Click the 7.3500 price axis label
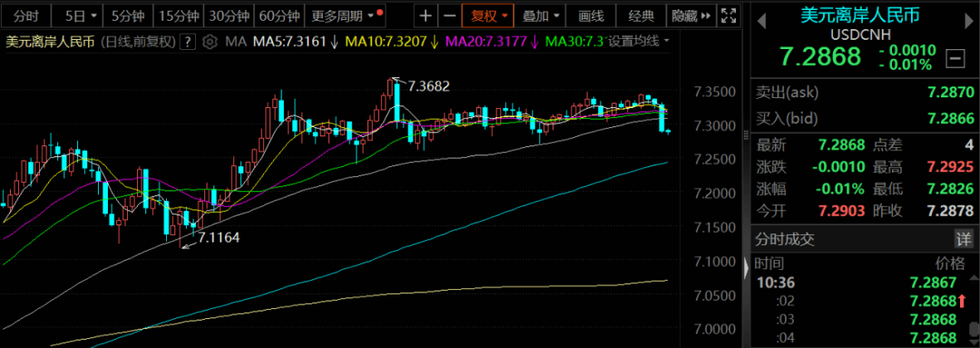Image resolution: width=980 pixels, height=348 pixels. pyautogui.click(x=715, y=93)
